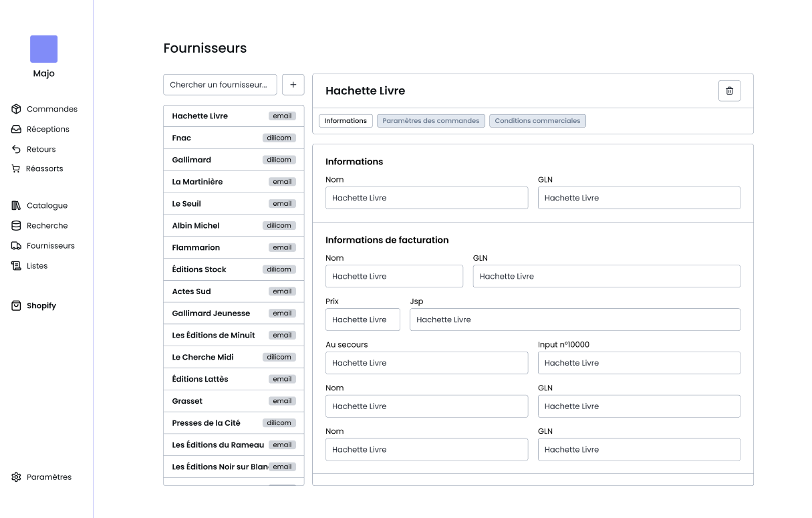Image resolution: width=812 pixels, height=518 pixels.
Task: Switch to the Paramètres des commandes tab
Action: (x=430, y=121)
